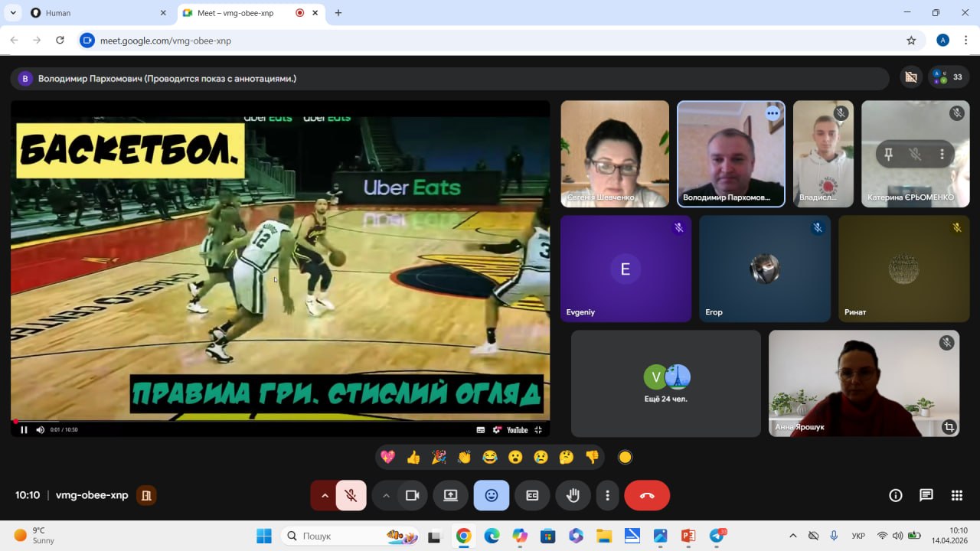Screen dimensions: 980x551
Task: Expand microphone audio settings arrow
Action: 325,495
